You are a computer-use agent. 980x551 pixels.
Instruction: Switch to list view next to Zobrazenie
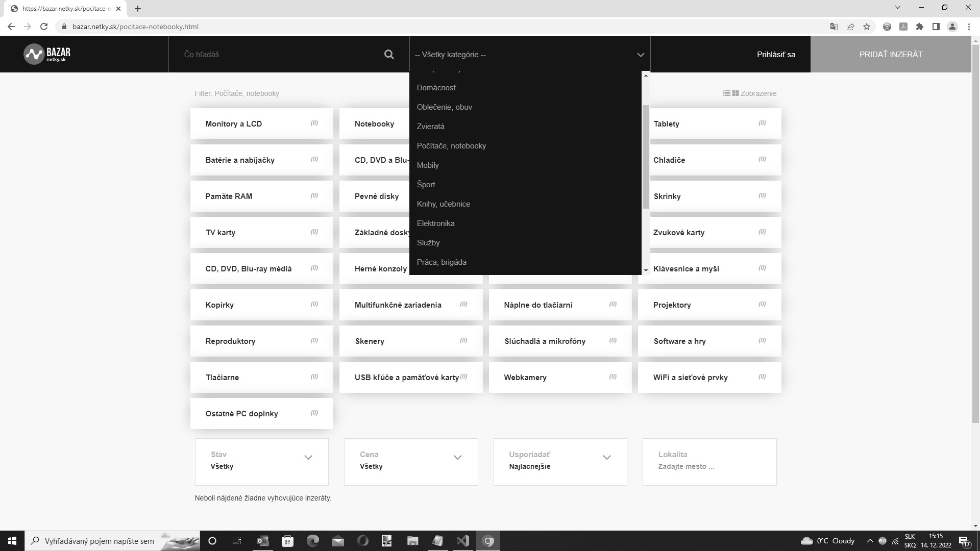coord(727,93)
